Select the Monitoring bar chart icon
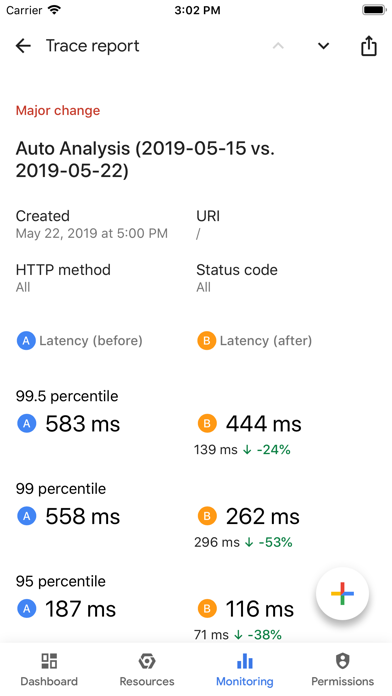Screen dimensions: 392x696 (245, 661)
